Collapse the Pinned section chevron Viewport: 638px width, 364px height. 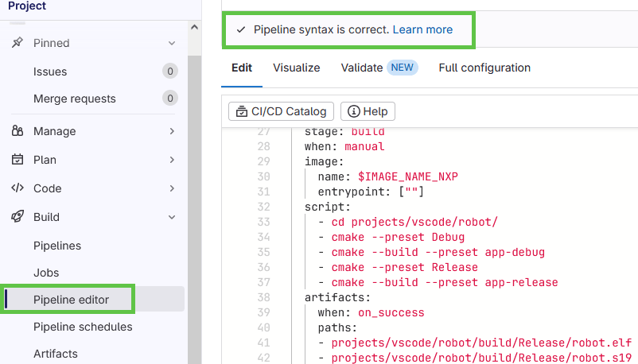(172, 43)
